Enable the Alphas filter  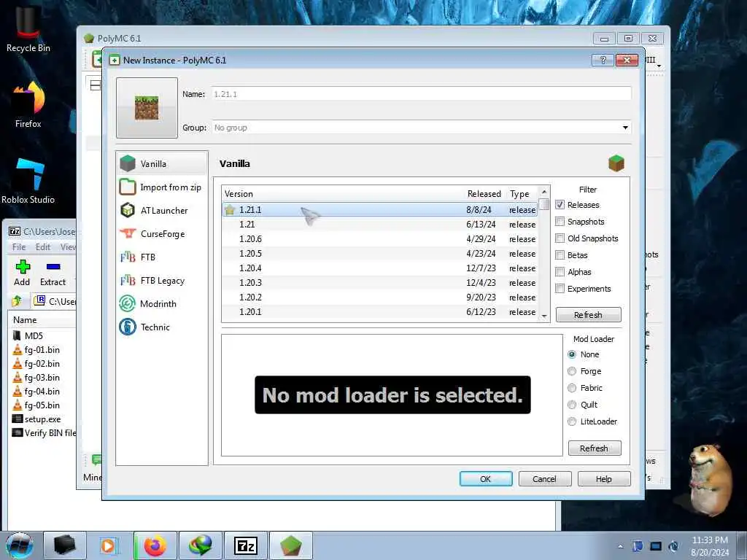(x=560, y=272)
